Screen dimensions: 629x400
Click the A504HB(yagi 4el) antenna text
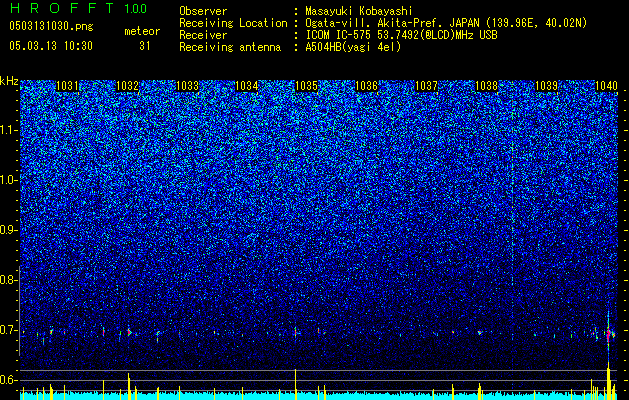click(353, 47)
